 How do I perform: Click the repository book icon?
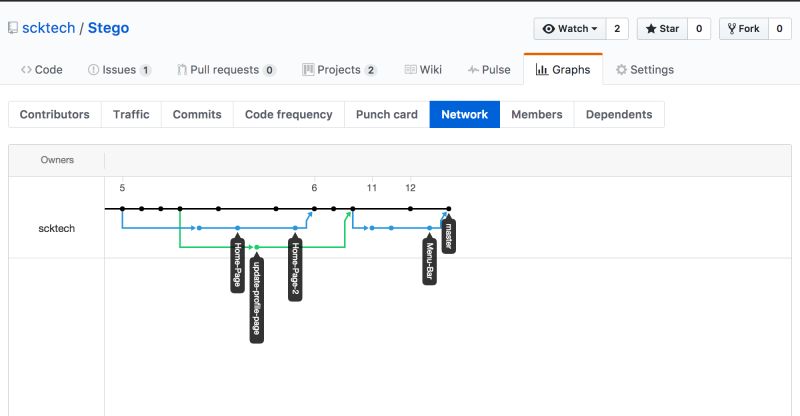click(x=12, y=29)
